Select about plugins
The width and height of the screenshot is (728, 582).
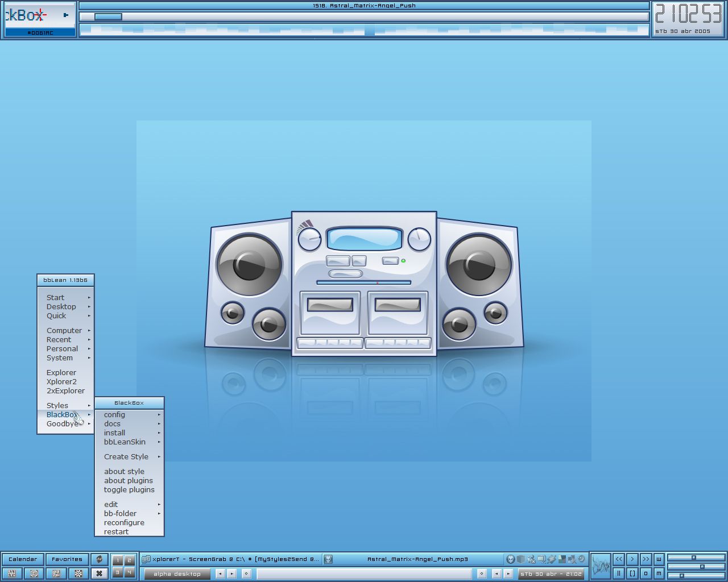pyautogui.click(x=129, y=480)
